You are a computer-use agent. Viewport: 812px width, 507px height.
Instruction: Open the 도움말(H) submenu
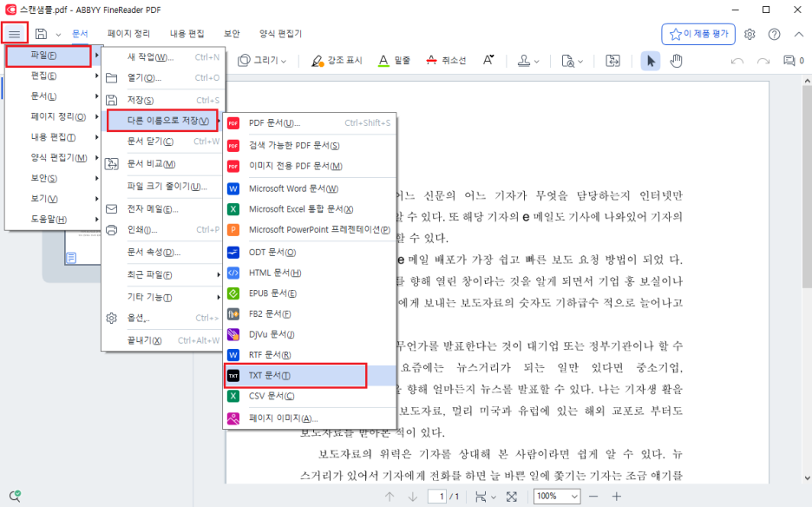[x=52, y=220]
